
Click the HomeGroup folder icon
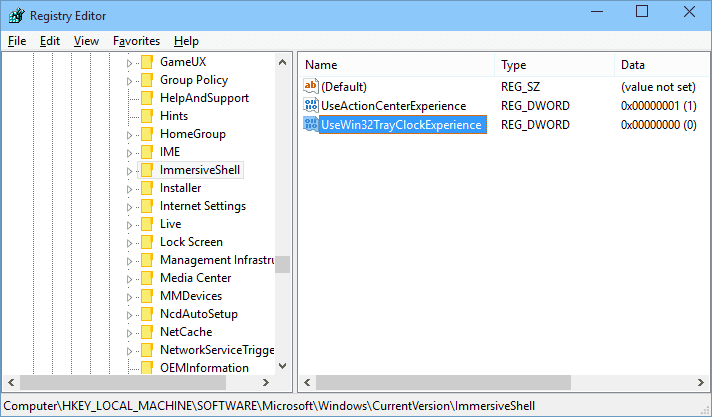point(147,134)
